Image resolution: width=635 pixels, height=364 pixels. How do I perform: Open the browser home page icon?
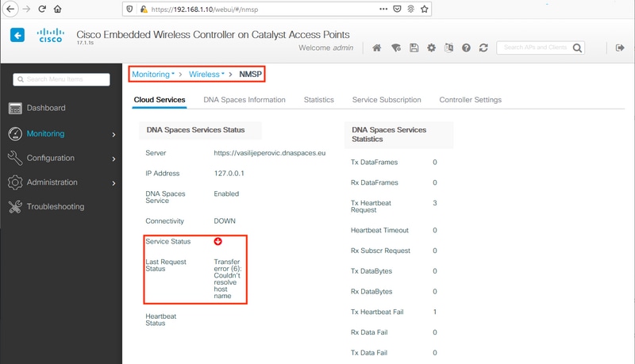pyautogui.click(x=57, y=9)
